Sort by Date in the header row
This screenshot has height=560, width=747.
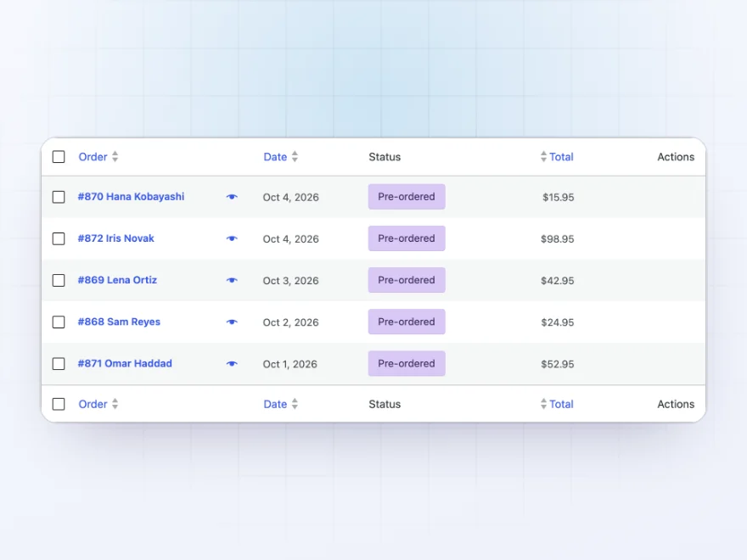coord(281,157)
